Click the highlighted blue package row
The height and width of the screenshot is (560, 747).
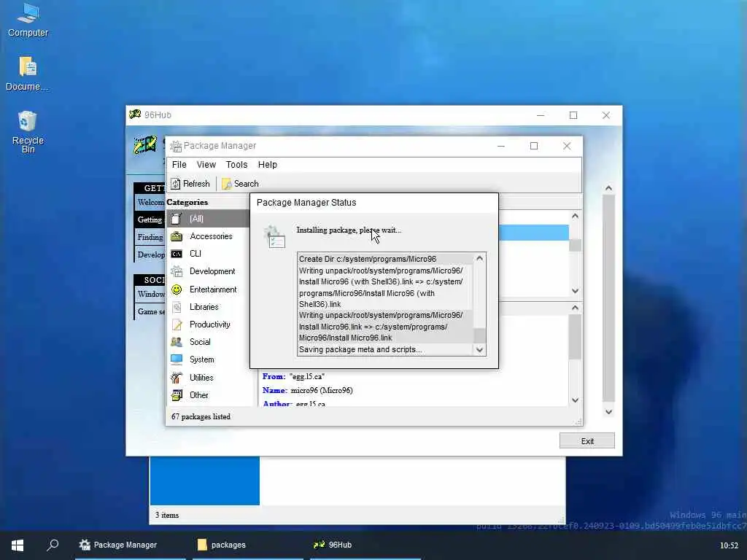(533, 233)
